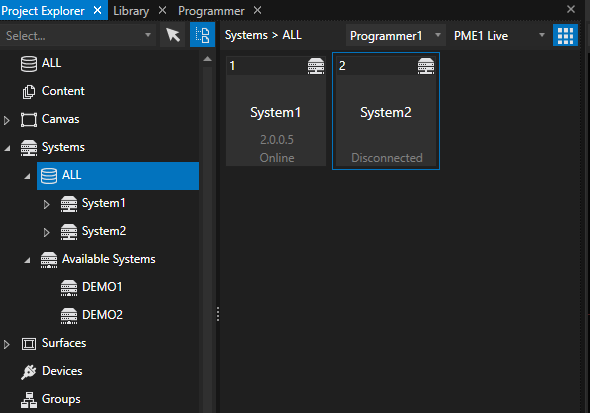
Task: Expand the System2 tree node
Action: (46, 232)
